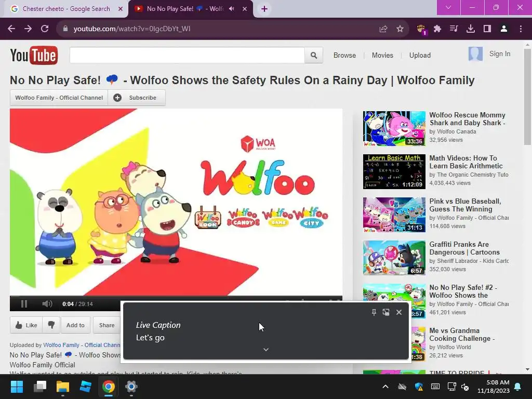The height and width of the screenshot is (399, 532).
Task: Pin the Live Caption window
Action: (x=374, y=312)
